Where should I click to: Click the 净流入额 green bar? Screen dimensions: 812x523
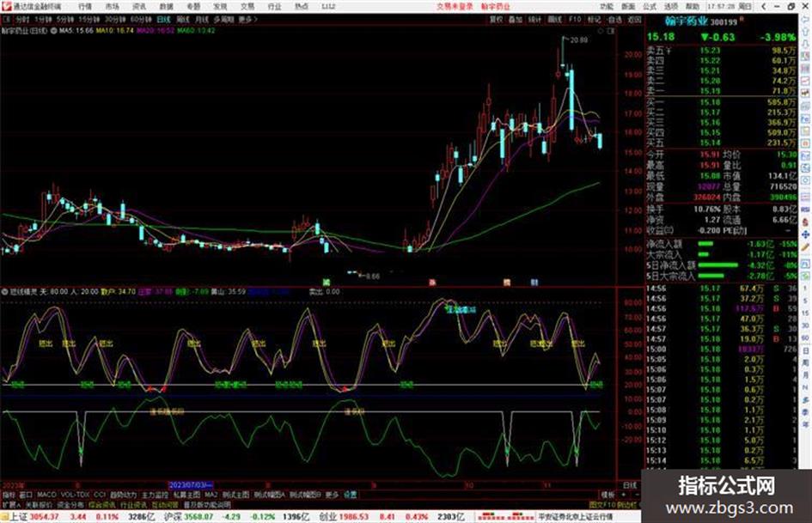705,243
